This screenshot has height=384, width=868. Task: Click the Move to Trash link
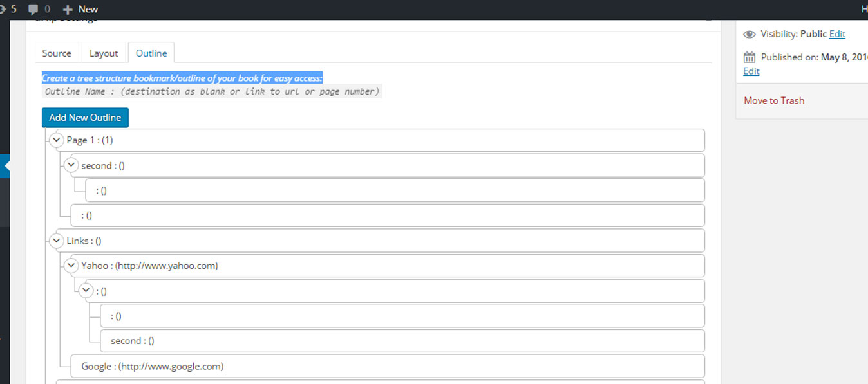point(774,100)
